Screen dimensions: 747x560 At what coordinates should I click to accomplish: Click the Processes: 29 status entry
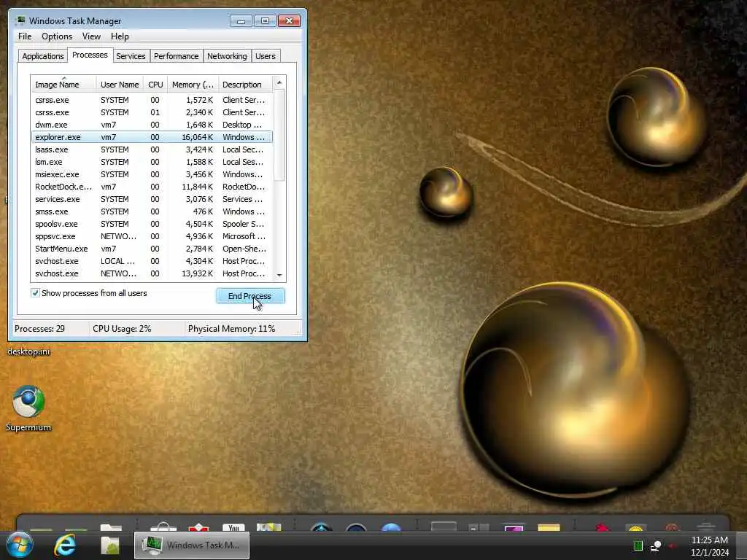pos(39,329)
